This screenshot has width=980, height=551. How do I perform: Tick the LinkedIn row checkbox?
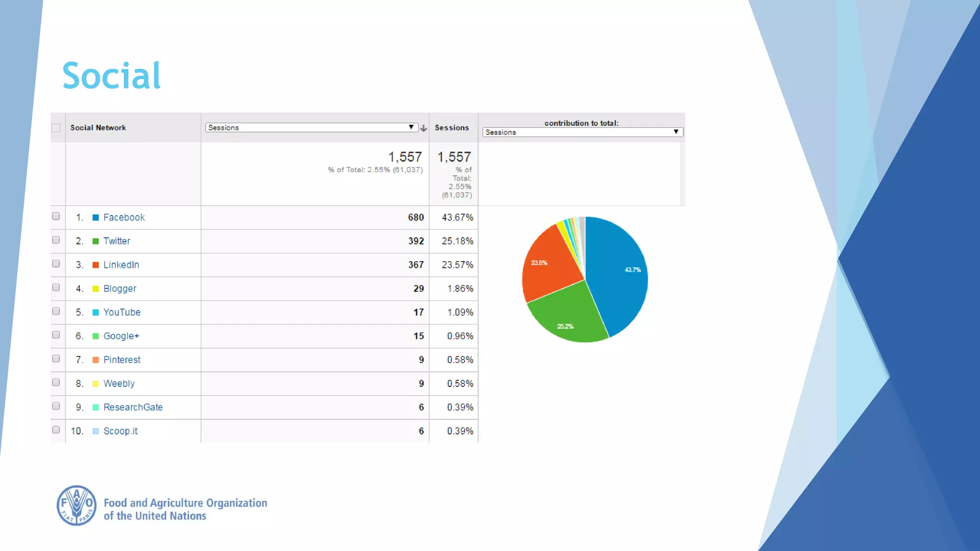point(56,264)
